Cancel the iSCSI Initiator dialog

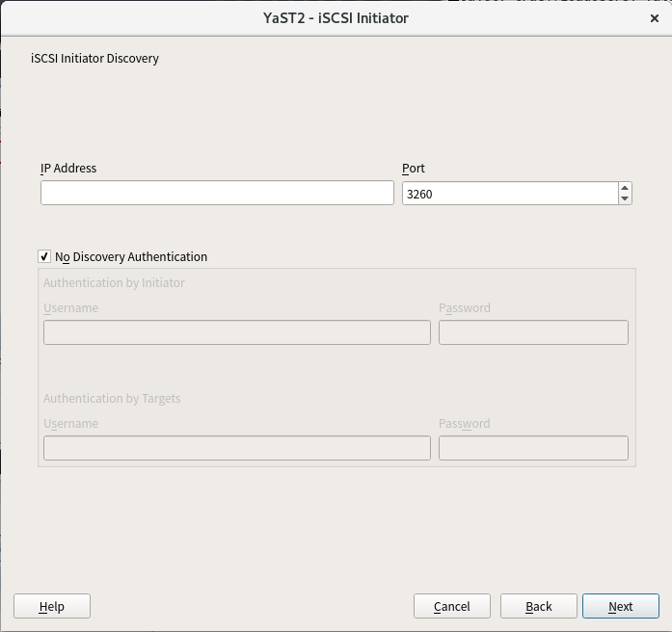452,606
